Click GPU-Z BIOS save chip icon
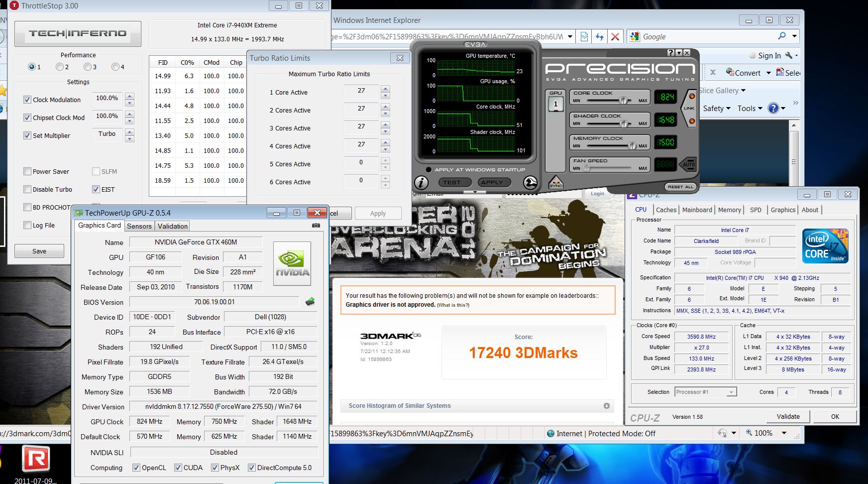 point(310,301)
